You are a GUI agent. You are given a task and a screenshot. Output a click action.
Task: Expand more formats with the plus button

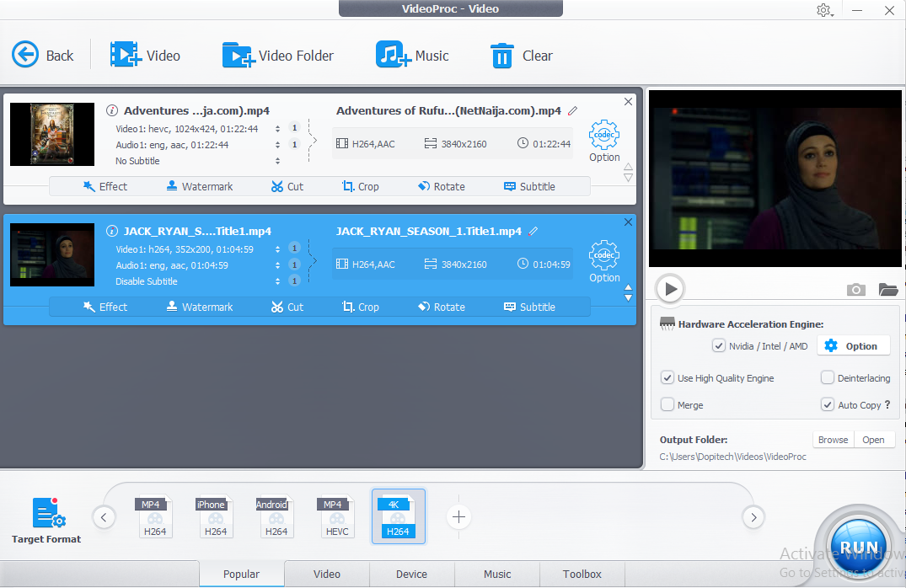coord(458,516)
